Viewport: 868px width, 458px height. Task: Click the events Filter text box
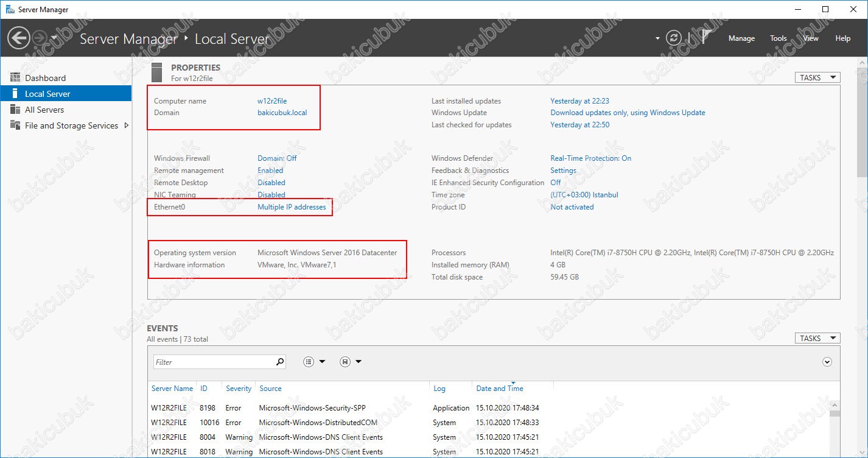[x=214, y=362]
